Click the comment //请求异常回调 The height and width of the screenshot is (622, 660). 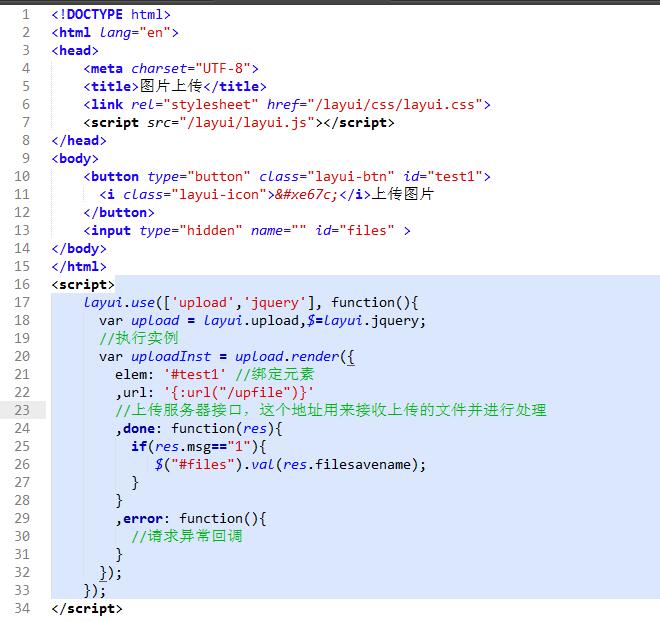tap(187, 536)
